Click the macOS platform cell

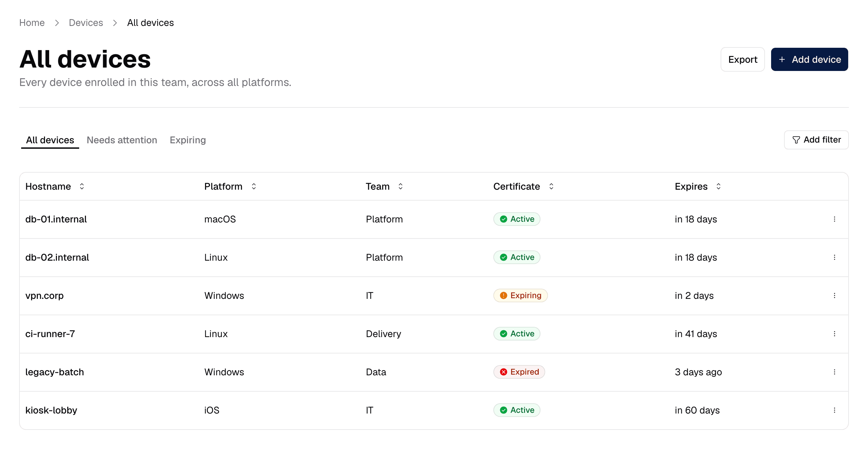[220, 219]
